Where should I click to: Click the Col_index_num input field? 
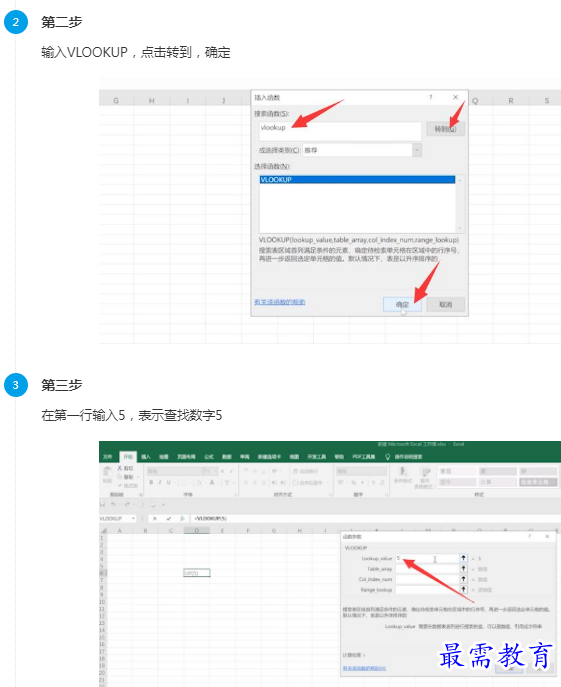point(427,579)
